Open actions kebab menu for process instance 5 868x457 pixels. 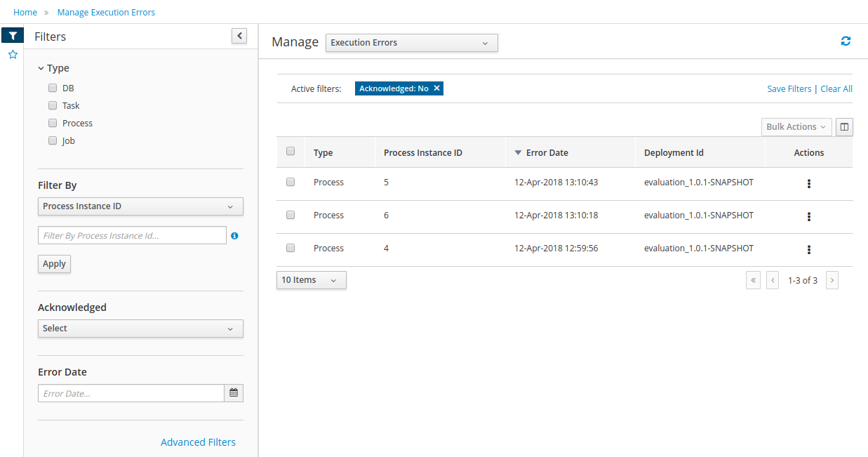point(809,183)
